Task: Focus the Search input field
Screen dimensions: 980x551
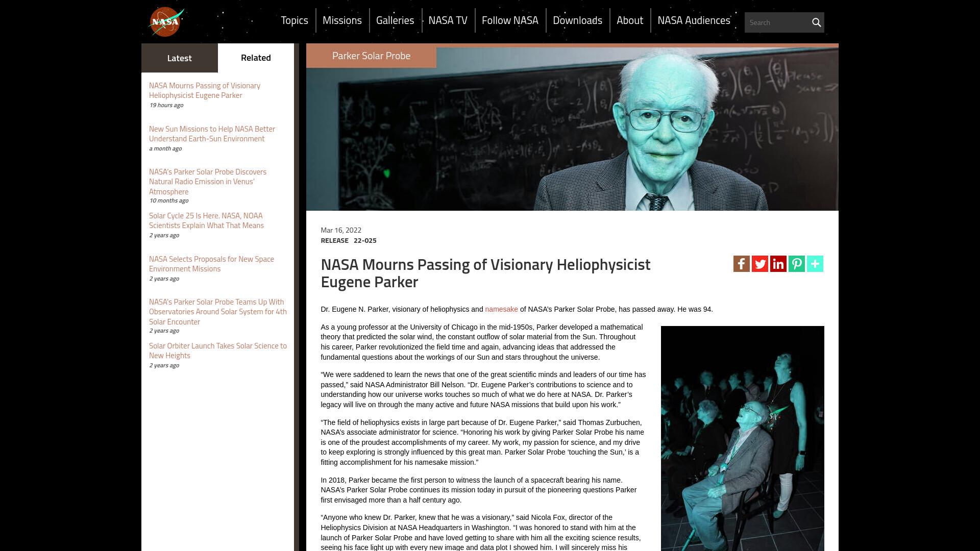Action: 777,22
